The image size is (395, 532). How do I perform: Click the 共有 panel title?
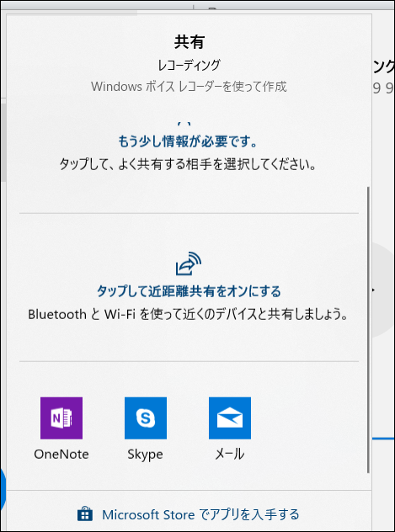189,42
